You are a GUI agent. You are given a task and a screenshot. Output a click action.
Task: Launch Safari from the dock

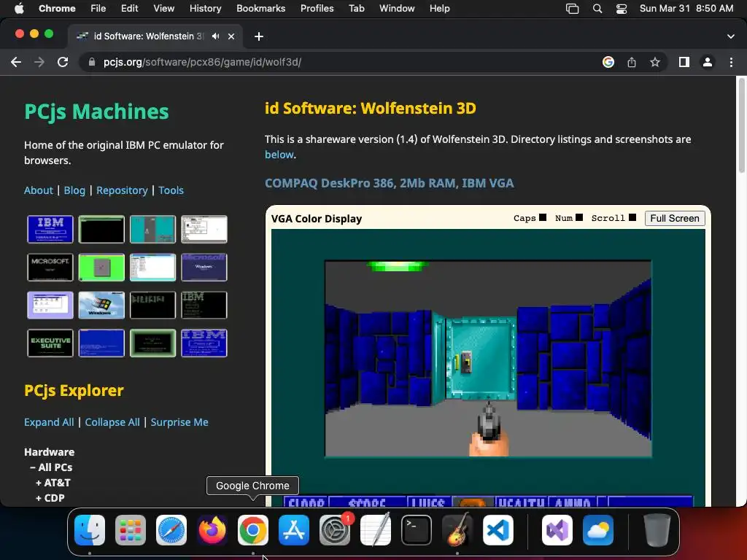pyautogui.click(x=171, y=530)
